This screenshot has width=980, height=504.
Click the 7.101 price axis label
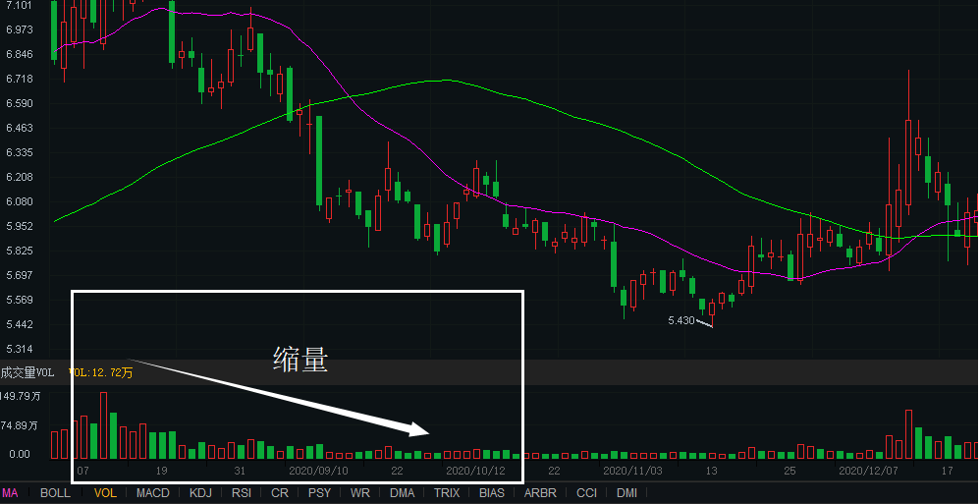19,5
